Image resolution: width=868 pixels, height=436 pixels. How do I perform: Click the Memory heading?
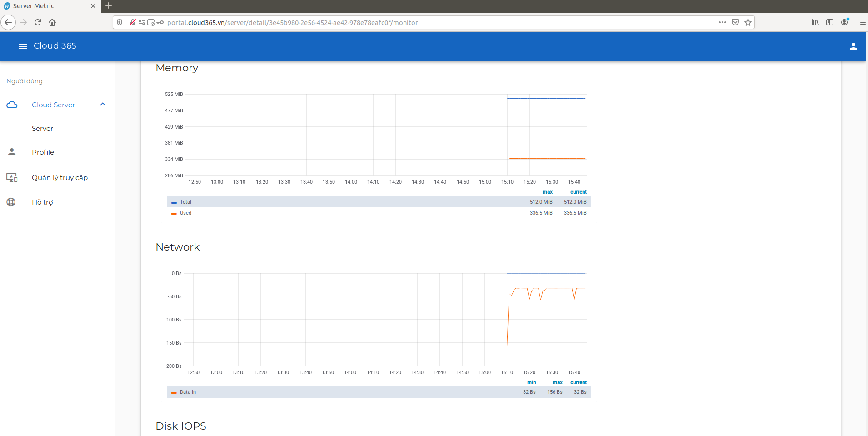[x=177, y=68]
